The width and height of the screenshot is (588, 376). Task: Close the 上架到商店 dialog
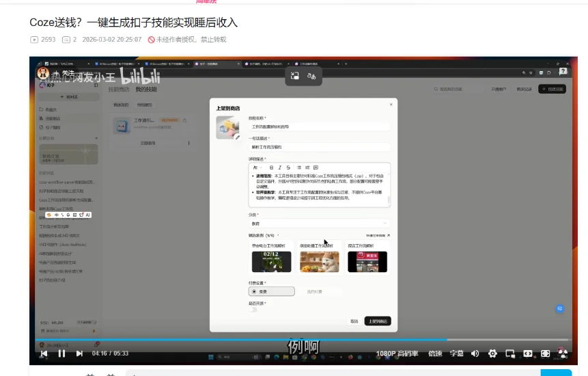pos(391,105)
